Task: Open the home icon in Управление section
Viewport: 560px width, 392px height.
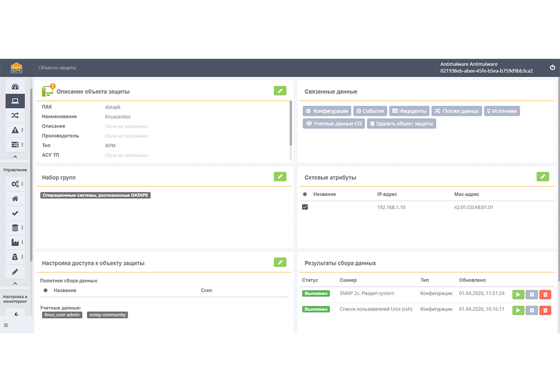Action: [x=15, y=198]
